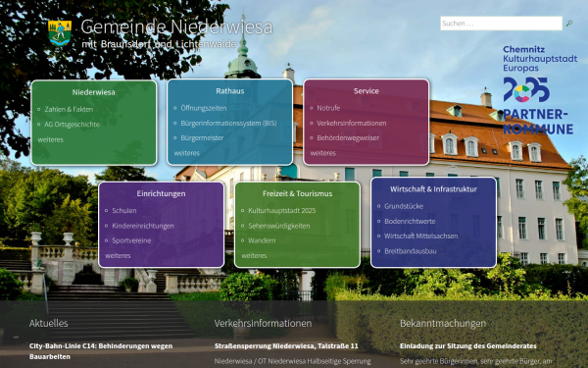This screenshot has height=368, width=588.
Task: Open the Niederwiesa menu heading
Action: click(x=94, y=92)
